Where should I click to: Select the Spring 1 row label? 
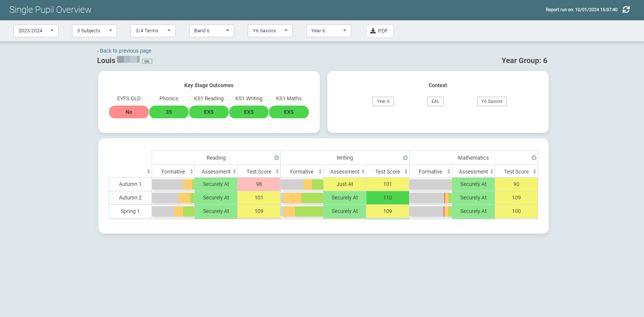click(x=130, y=211)
